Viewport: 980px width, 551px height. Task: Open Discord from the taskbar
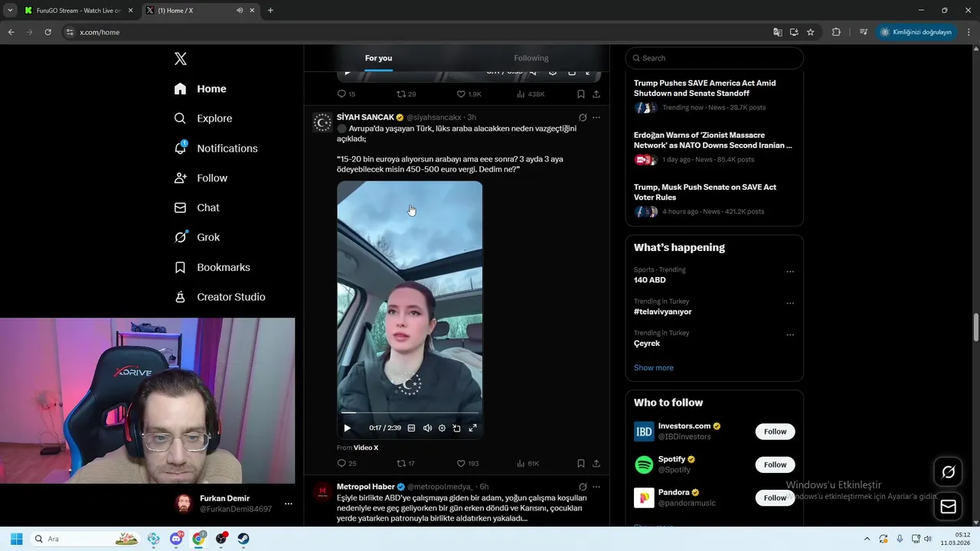176,539
